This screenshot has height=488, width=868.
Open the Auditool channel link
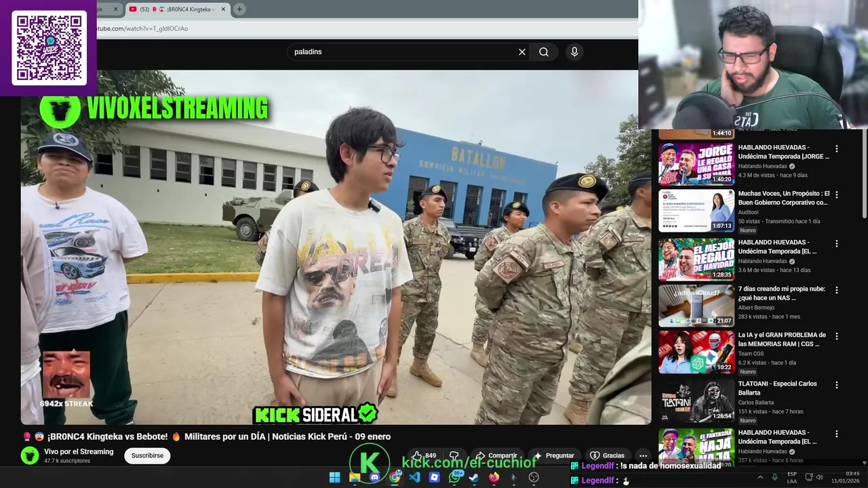(x=748, y=212)
